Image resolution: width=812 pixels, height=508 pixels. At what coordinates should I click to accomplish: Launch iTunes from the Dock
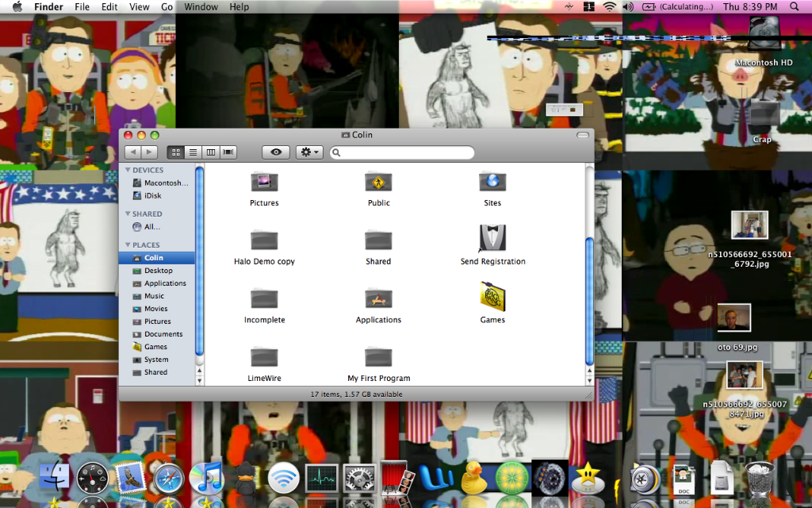tap(208, 479)
